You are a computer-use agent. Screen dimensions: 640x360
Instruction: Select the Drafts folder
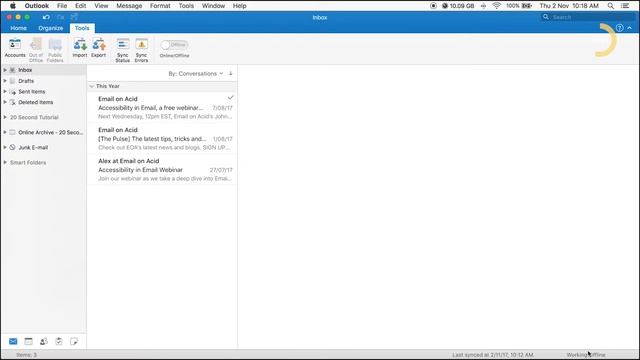(44, 81)
